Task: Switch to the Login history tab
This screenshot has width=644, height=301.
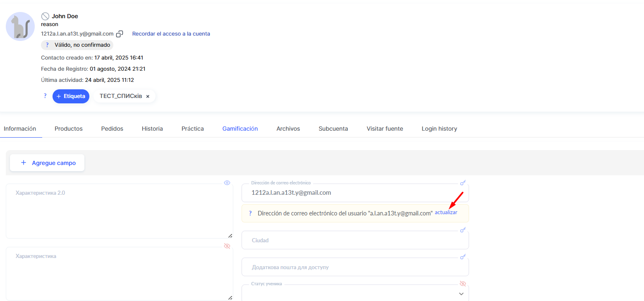Action: coord(439,129)
